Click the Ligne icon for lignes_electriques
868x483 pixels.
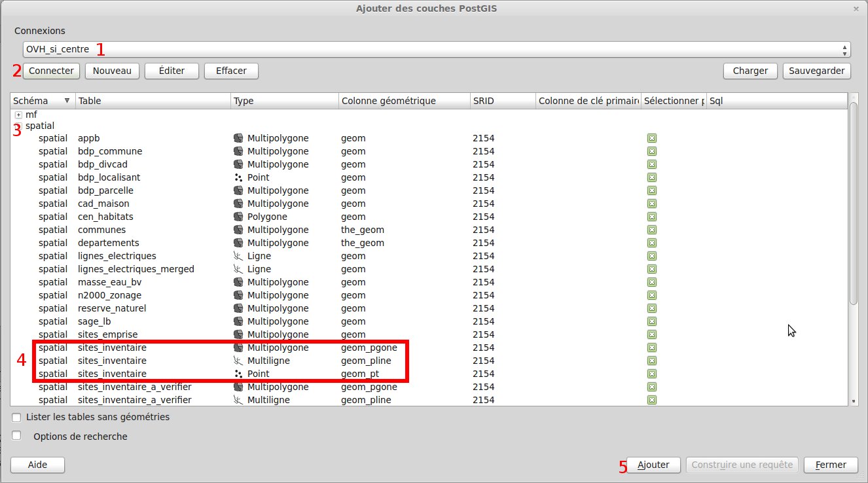point(238,256)
